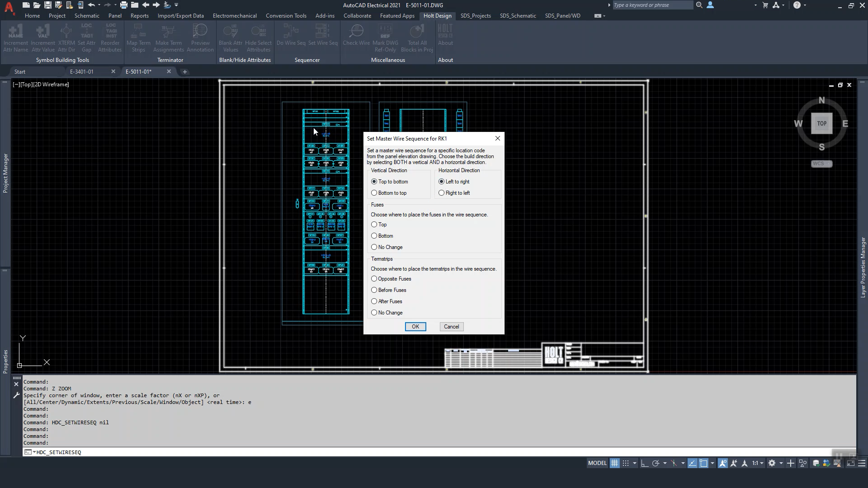Select Right to left horizontal direction
Screen dimensions: 868x488
441,193
